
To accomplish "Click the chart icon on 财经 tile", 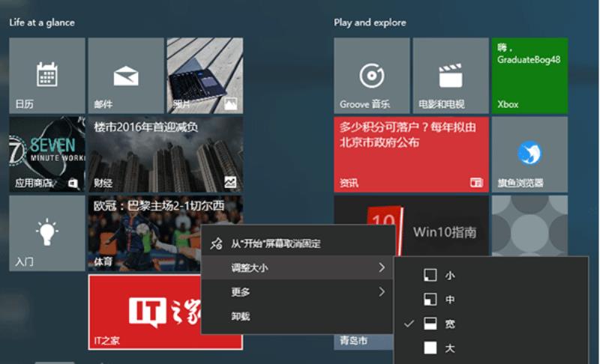I will coord(230,182).
